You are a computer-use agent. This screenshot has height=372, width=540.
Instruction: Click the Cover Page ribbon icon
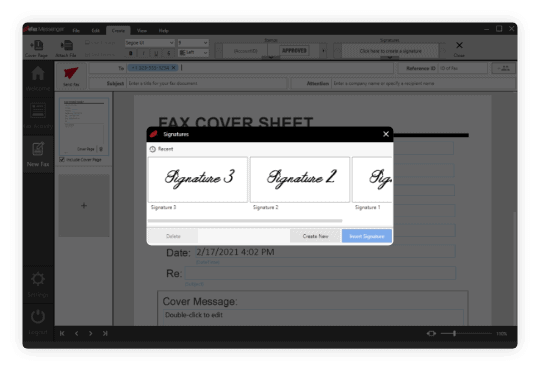(x=36, y=49)
